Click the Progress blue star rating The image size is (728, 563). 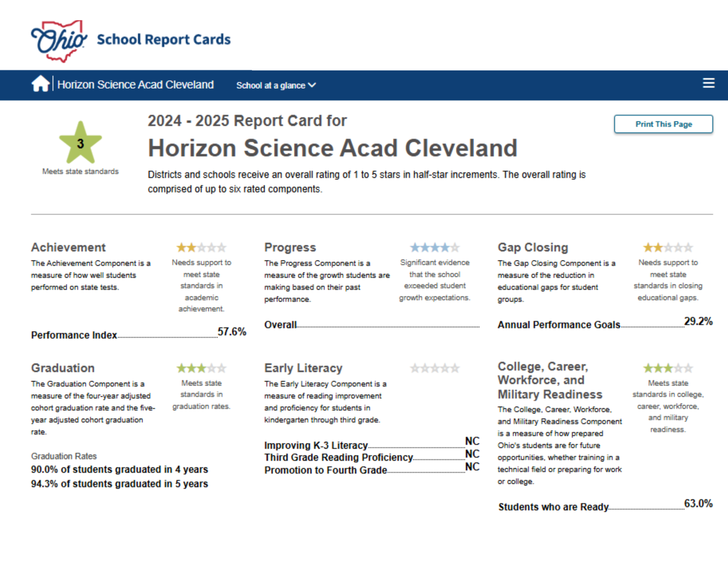point(435,247)
